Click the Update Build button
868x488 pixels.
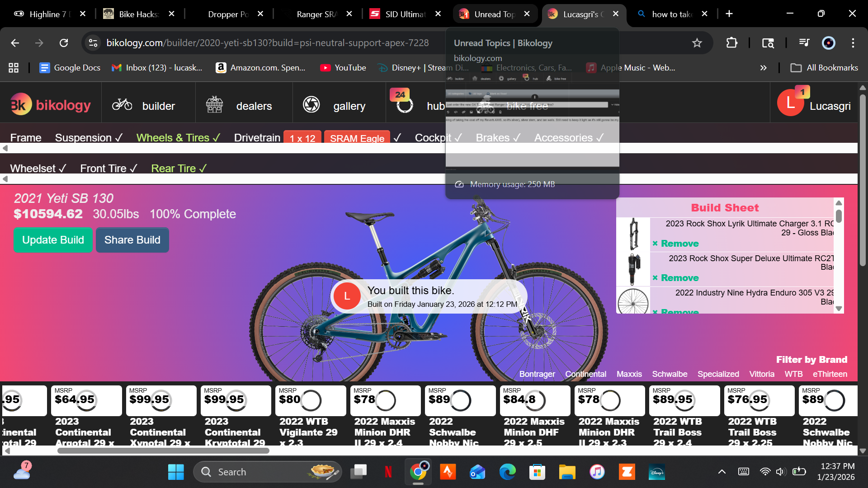pos(53,240)
